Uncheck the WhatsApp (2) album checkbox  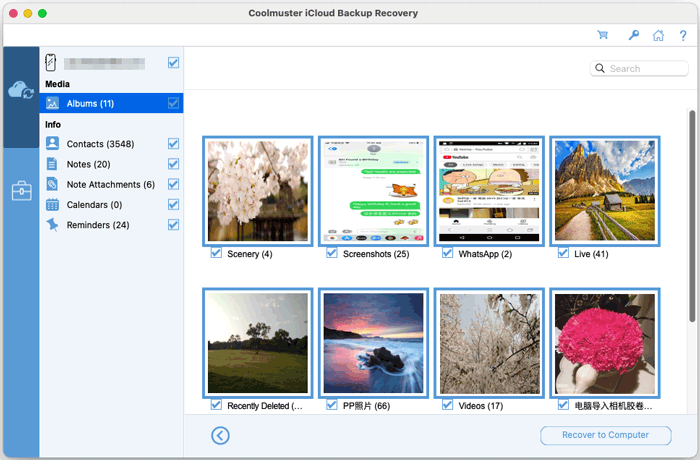pos(447,253)
